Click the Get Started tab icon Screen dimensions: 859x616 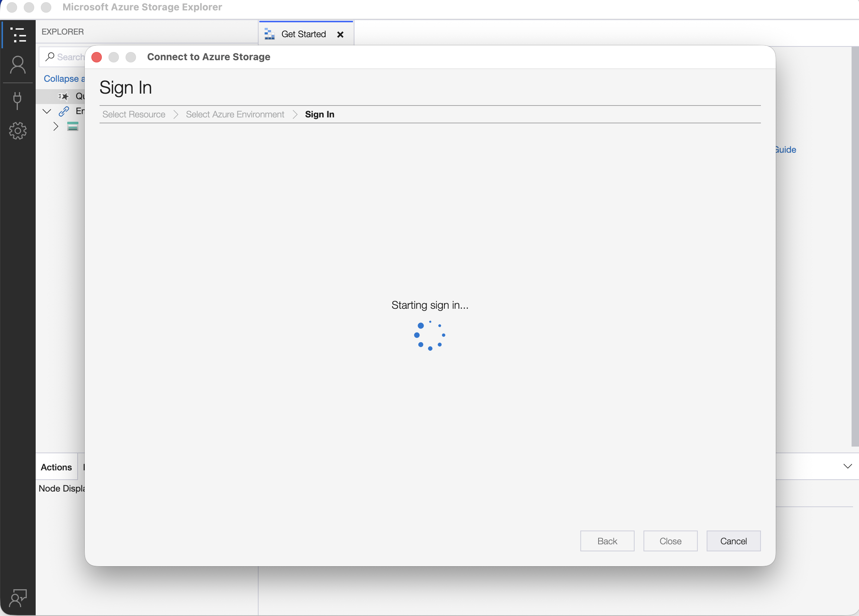click(269, 34)
